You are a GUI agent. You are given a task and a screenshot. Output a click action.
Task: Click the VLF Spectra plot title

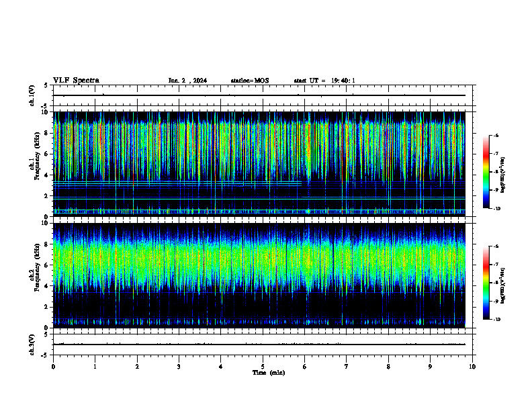point(76,81)
